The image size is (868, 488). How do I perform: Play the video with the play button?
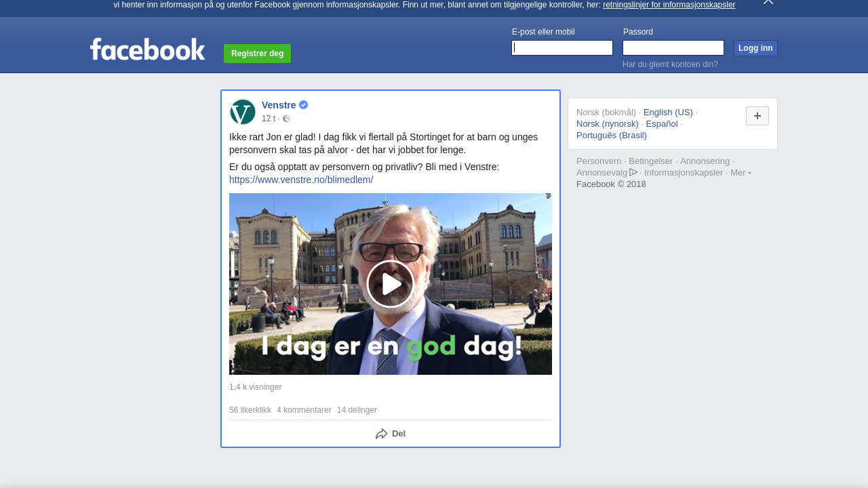[391, 284]
